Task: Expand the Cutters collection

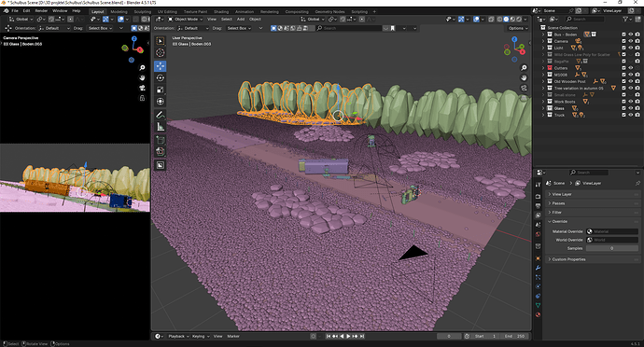Action: pos(543,68)
